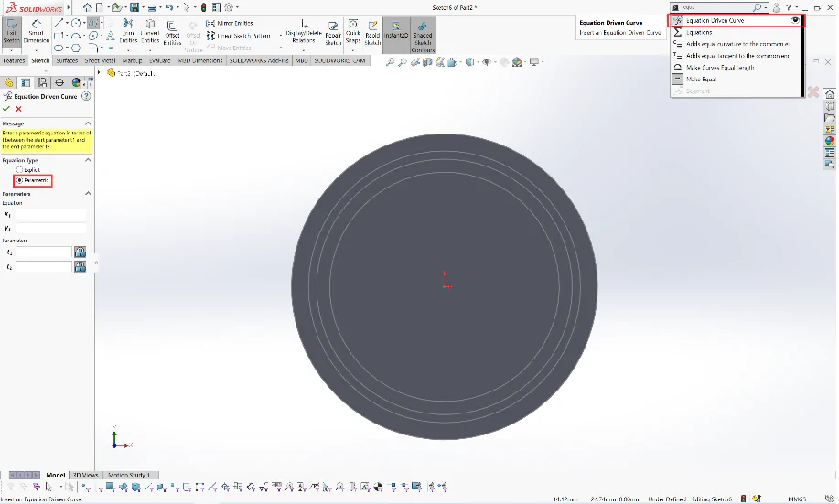Click the Home icon in the title bar
839x504 pixels.
point(87,7)
